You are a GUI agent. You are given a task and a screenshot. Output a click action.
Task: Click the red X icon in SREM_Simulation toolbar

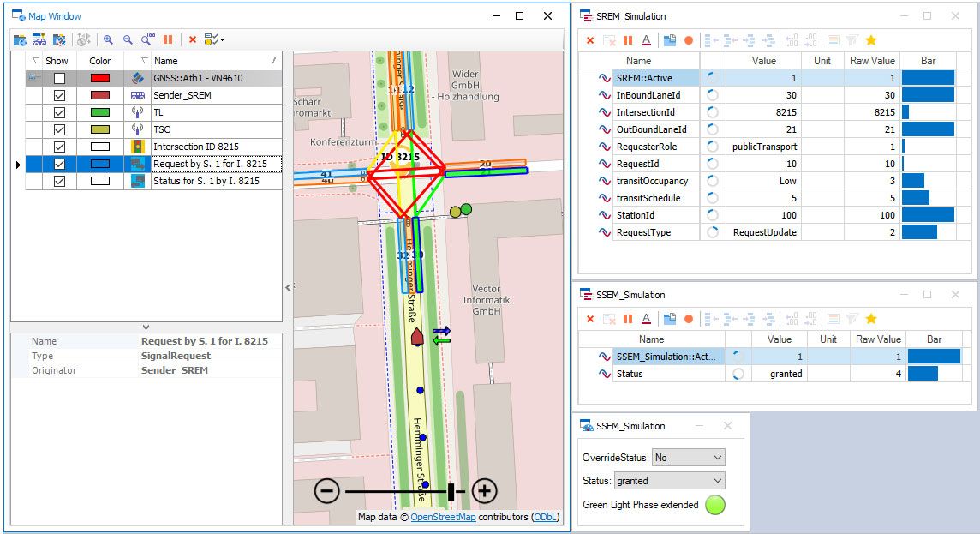coord(590,40)
